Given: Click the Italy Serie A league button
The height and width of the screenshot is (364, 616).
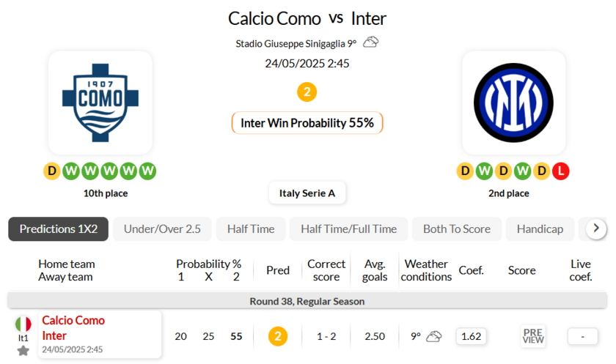Looking at the screenshot, I should point(307,193).
